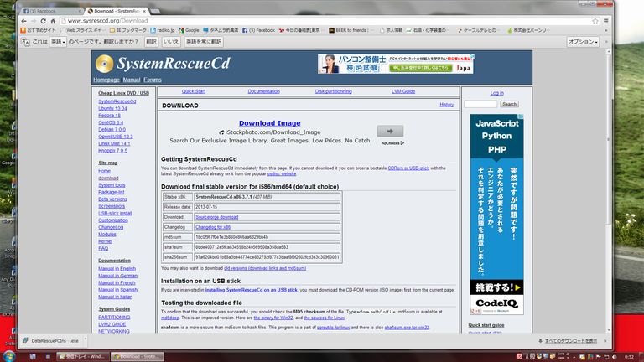Open the Manual header link

tap(132, 80)
